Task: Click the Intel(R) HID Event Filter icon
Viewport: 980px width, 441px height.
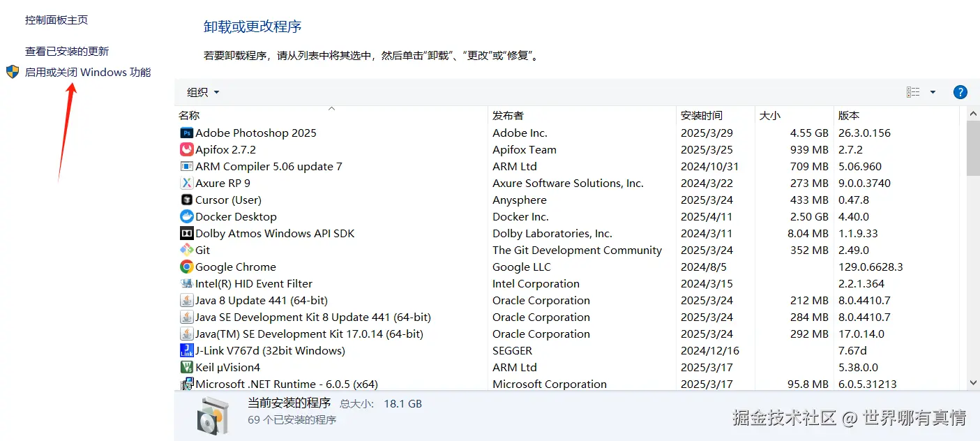Action: (186, 283)
